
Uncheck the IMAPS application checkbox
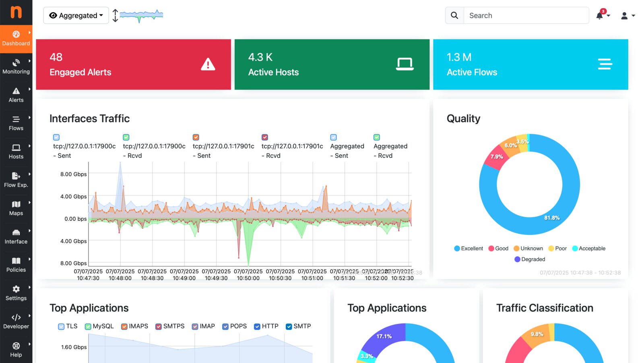(x=124, y=326)
